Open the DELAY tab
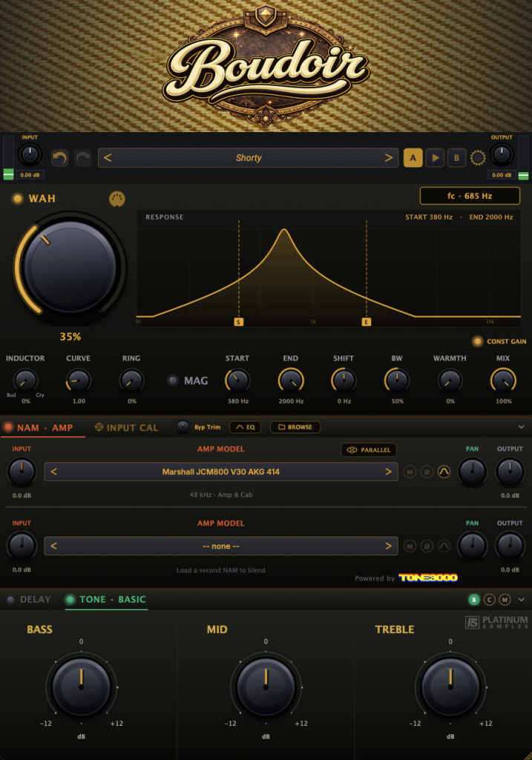532x760 pixels. [35, 600]
